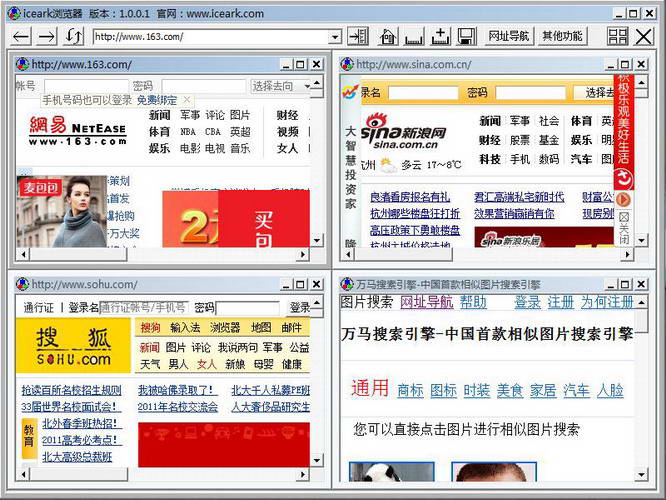
Task: Open 选择去向 dropdown in the 163 window
Action: (280, 86)
